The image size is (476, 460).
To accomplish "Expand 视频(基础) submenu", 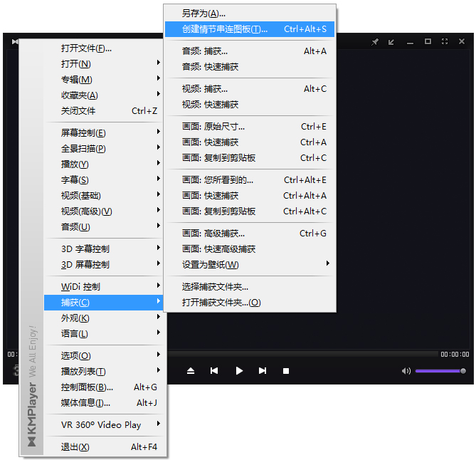I will coord(103,196).
